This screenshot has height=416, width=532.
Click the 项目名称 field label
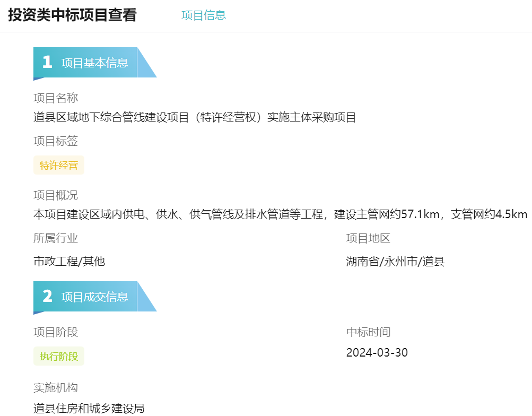56,98
